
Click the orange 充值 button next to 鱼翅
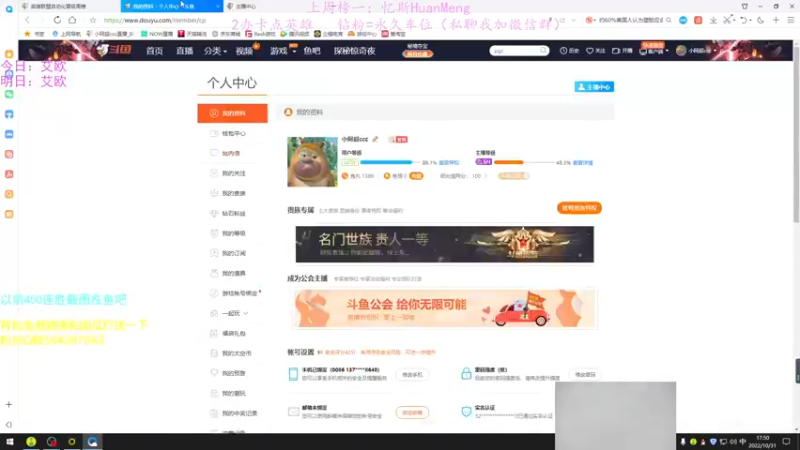click(x=416, y=176)
